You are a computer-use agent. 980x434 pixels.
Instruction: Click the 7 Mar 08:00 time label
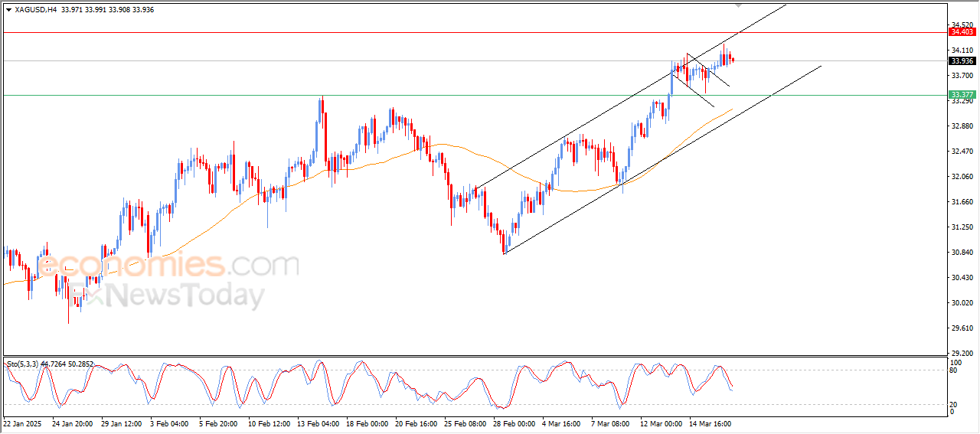612,423
